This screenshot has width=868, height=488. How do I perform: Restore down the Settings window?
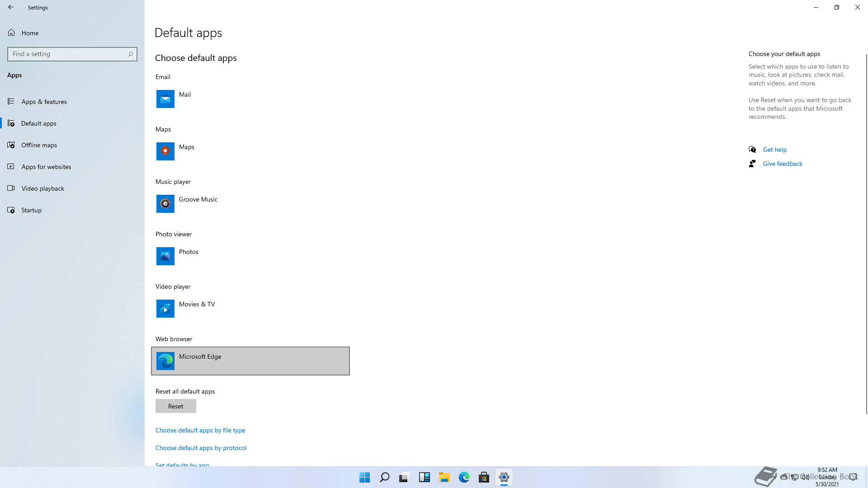(837, 7)
